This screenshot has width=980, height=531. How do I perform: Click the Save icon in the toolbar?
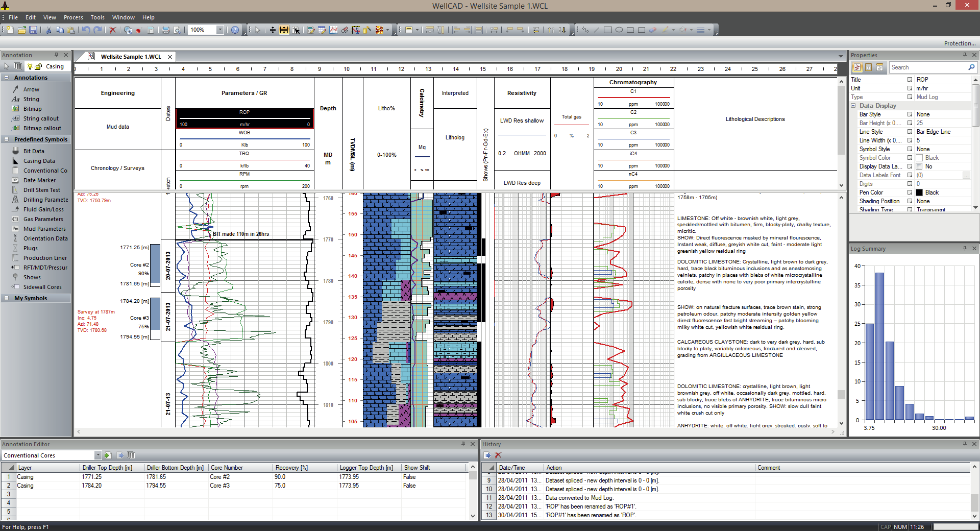33,30
